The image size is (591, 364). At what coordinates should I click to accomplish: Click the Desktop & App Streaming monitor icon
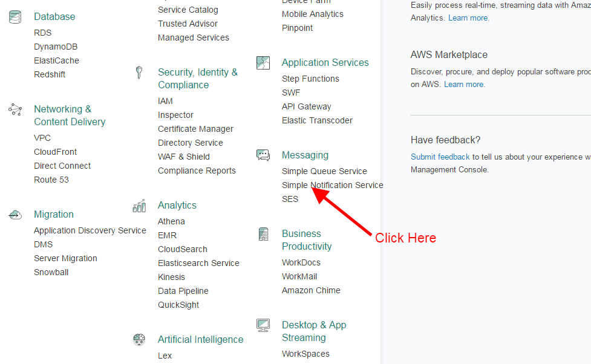point(263,325)
